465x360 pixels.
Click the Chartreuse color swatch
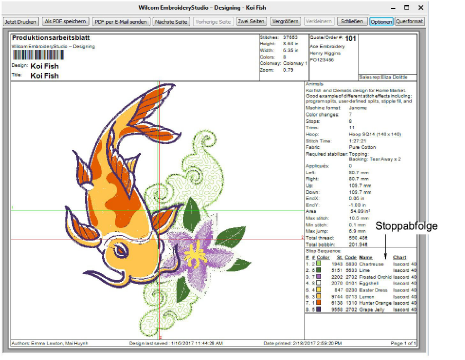tap(319, 264)
